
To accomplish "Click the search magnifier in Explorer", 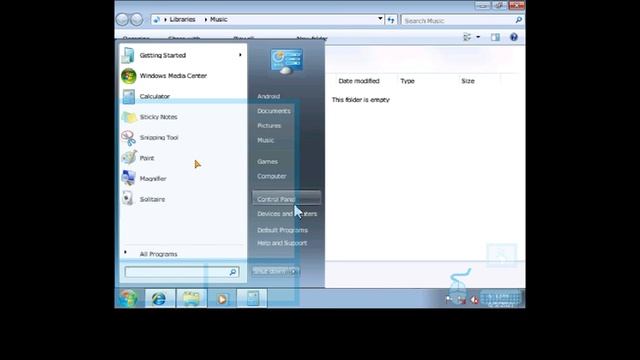I will click(518, 20).
